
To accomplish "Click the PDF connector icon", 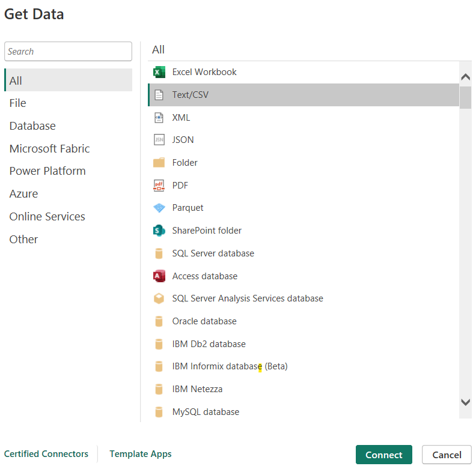I will [159, 186].
